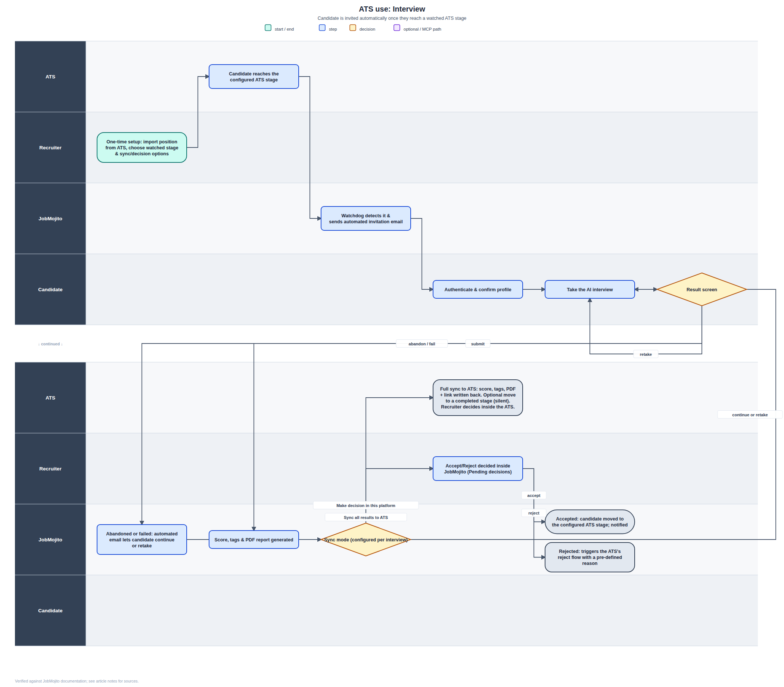Select the 'One-time setup' start node
Viewport: 784px width, 687px height.
[x=142, y=147]
